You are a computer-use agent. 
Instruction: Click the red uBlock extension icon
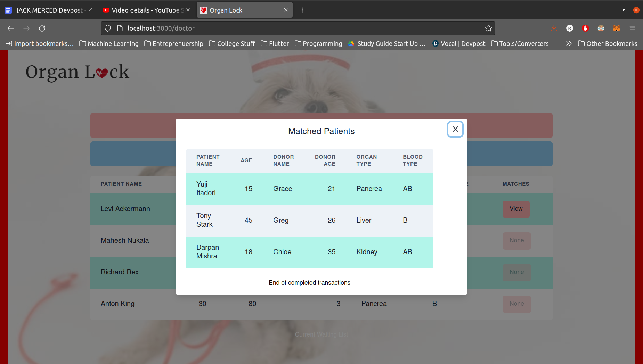pyautogui.click(x=585, y=28)
